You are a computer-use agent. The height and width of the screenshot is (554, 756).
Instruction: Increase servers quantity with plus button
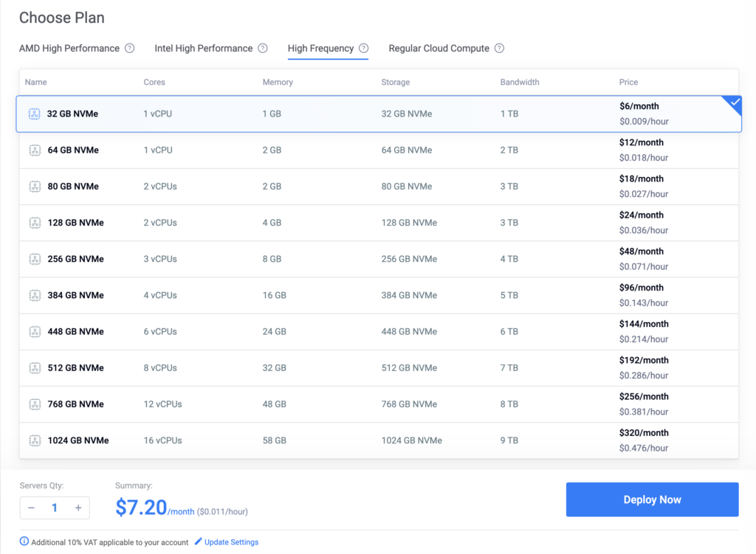[x=78, y=508]
